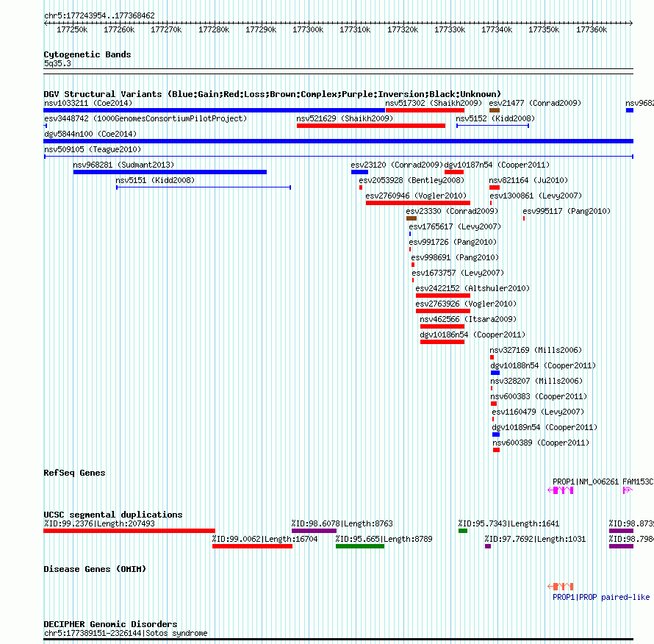Click the DECIPHER Genomic Disorders track title
654x644 pixels.
(110, 624)
